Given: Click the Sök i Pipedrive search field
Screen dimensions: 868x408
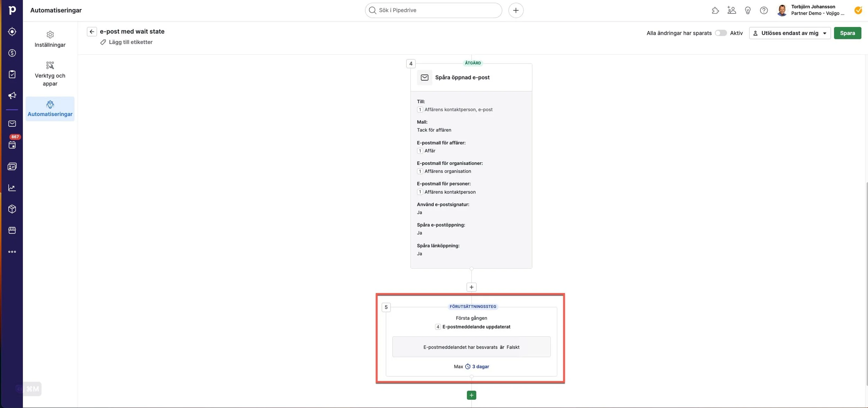Looking at the screenshot, I should tap(433, 10).
